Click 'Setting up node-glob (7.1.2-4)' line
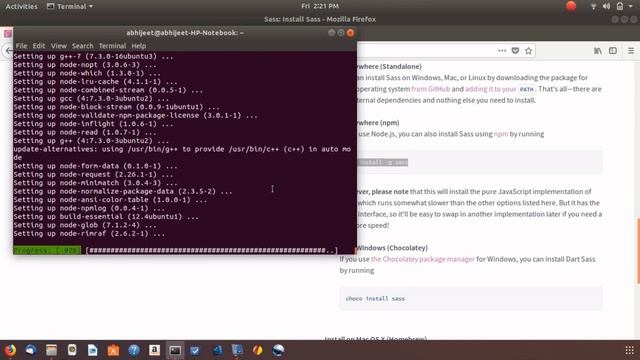Screen dimensions: 640x360 (x=85, y=225)
